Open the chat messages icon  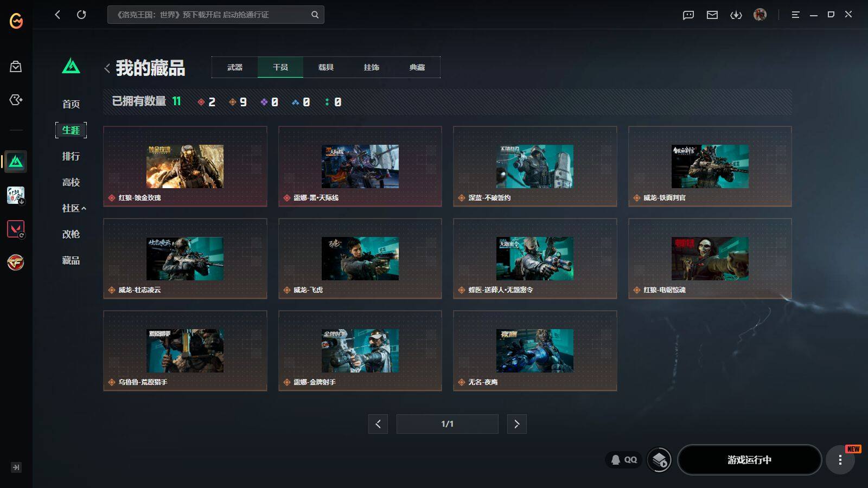click(x=688, y=15)
